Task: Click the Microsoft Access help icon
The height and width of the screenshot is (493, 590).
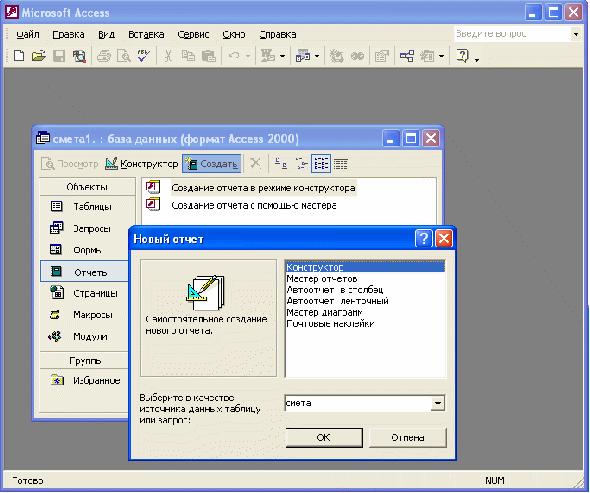Action: click(462, 56)
